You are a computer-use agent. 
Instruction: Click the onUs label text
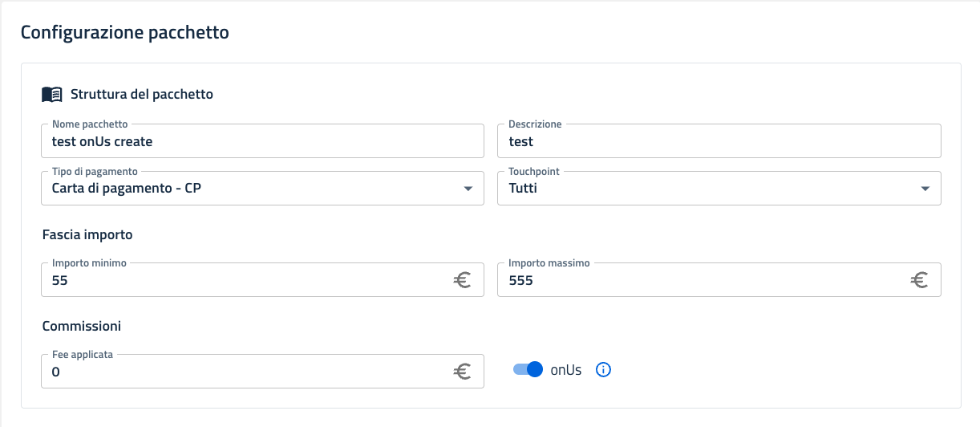click(566, 370)
